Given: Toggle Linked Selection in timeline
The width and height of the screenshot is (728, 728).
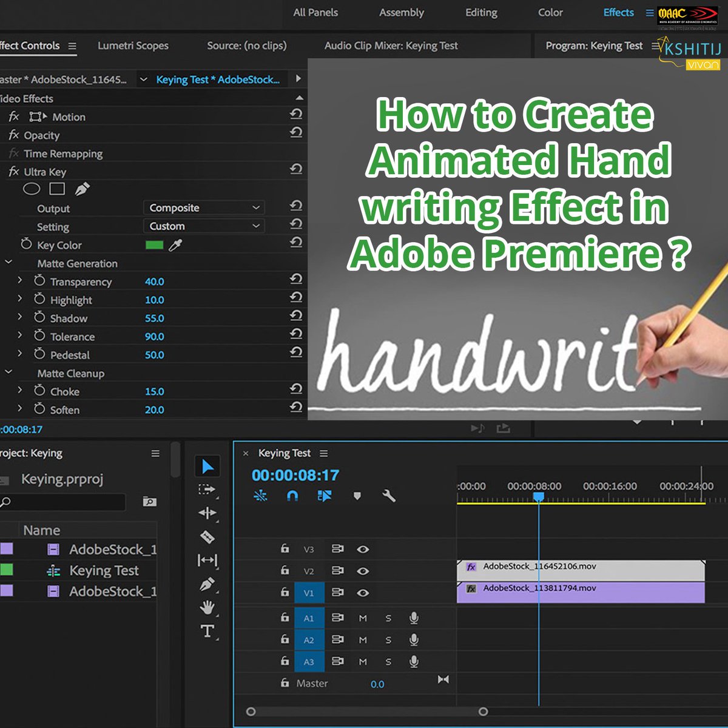Looking at the screenshot, I should [325, 496].
